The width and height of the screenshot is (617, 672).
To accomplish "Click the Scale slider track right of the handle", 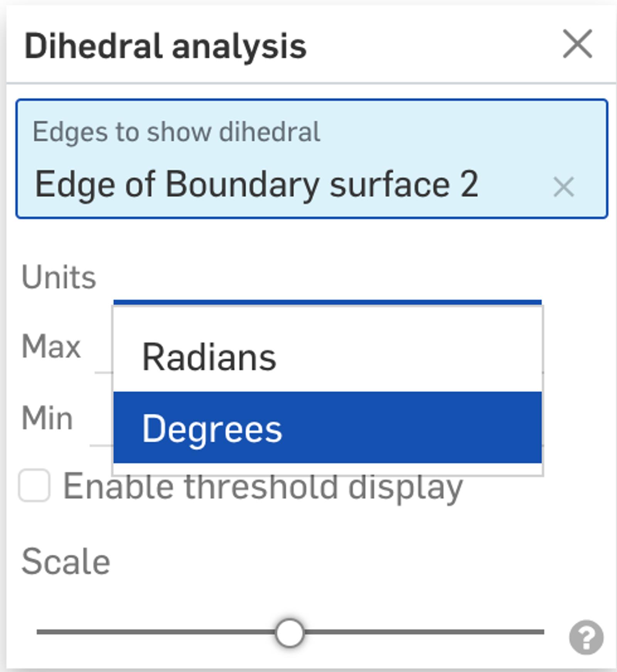I will coord(424,632).
